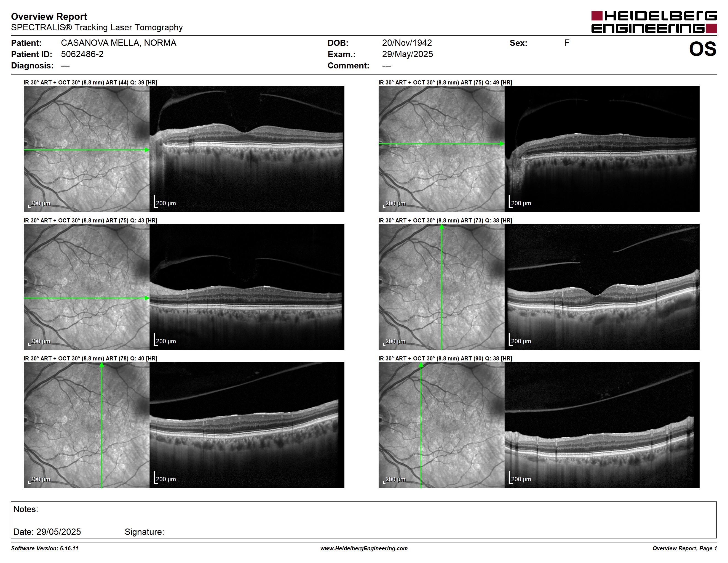Click the 200 µm scale bar in OCT scan Q: 49

520,202
